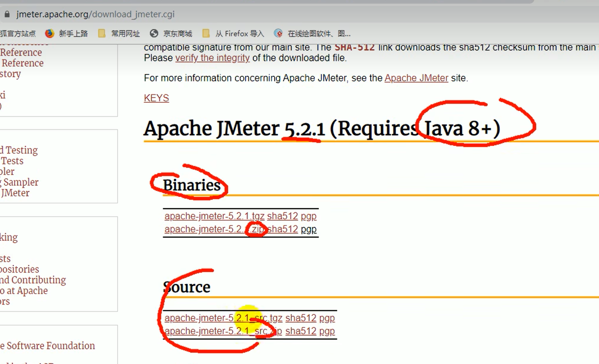Open the KEYS link

156,98
